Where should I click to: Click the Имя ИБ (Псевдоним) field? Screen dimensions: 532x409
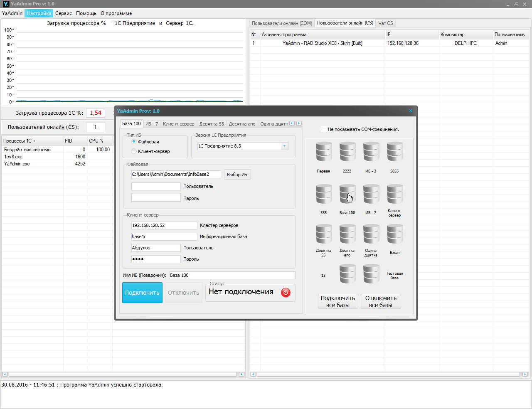click(x=232, y=275)
